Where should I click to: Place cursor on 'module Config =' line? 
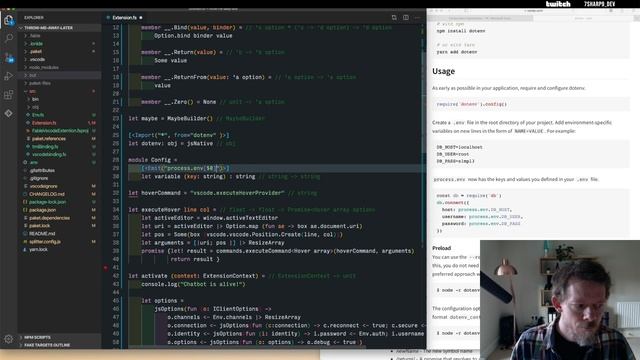[153, 160]
